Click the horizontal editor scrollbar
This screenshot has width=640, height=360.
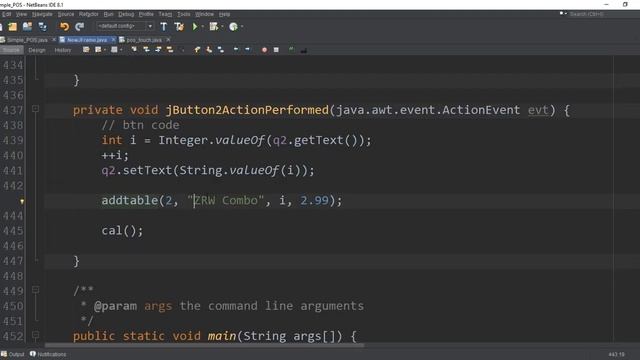coord(204,345)
